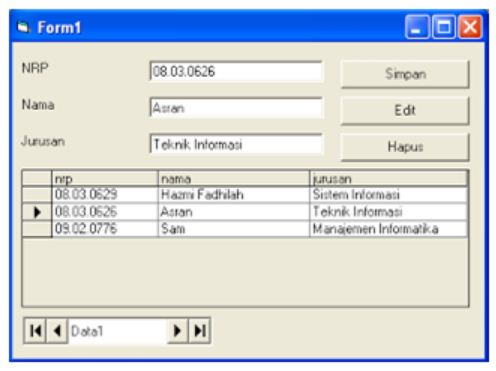Select grid cell 08.03.0626
This screenshot has width=496, height=371.
[105, 212]
